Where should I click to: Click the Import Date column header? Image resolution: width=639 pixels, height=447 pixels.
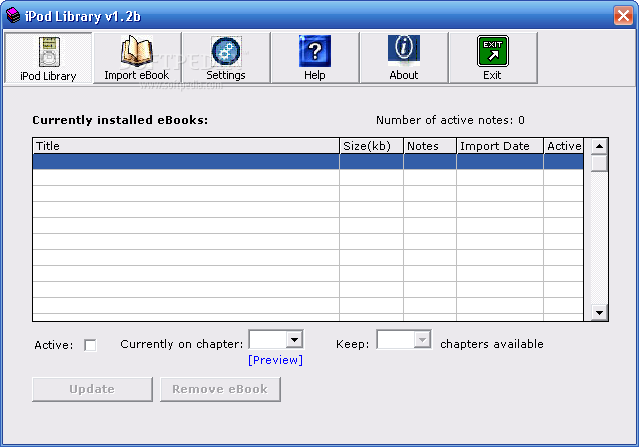click(499, 146)
